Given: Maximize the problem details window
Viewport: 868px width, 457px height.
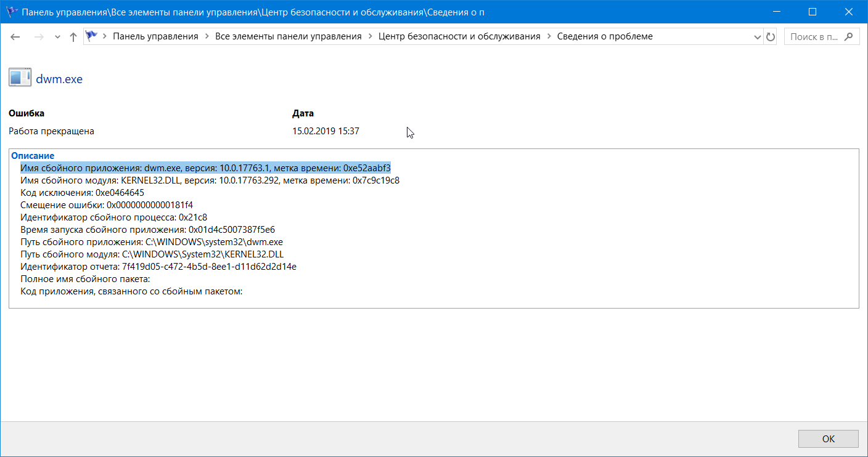Looking at the screenshot, I should [x=812, y=12].
